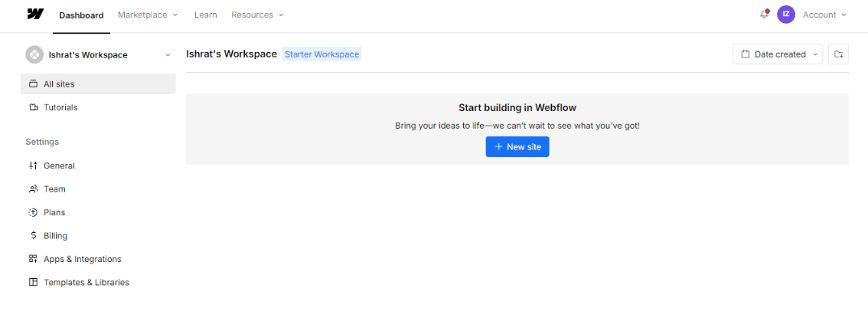The height and width of the screenshot is (331, 868).
Task: Click the Apps & Integrations grid icon
Action: tap(33, 259)
